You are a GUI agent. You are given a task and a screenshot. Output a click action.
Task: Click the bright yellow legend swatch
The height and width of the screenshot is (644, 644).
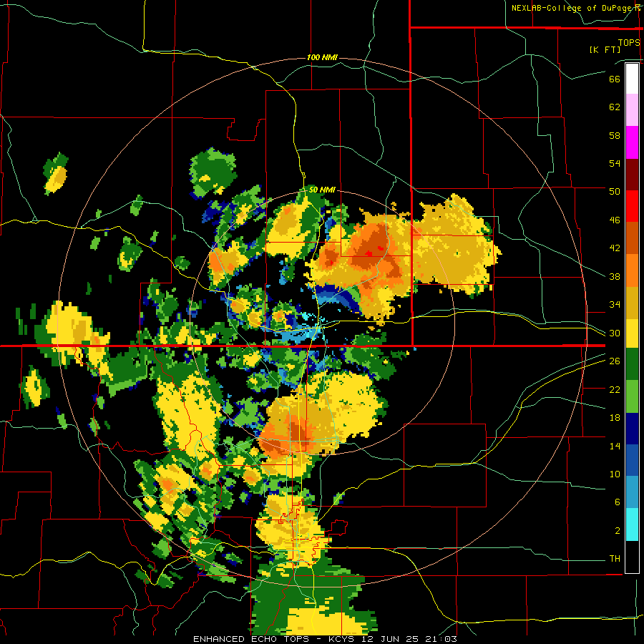point(632,333)
